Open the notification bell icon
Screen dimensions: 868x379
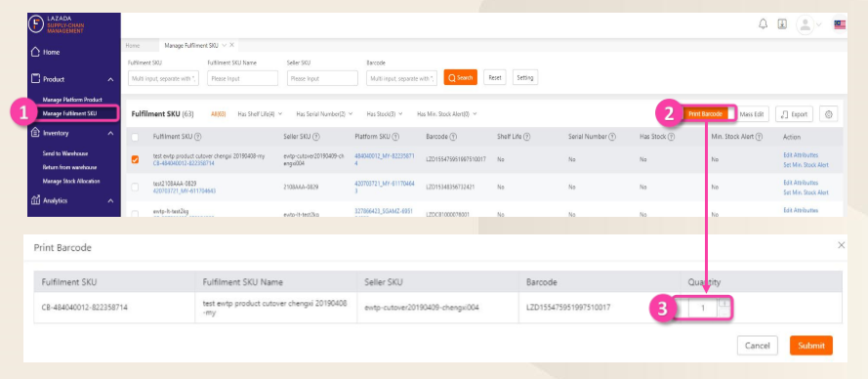[x=763, y=24]
